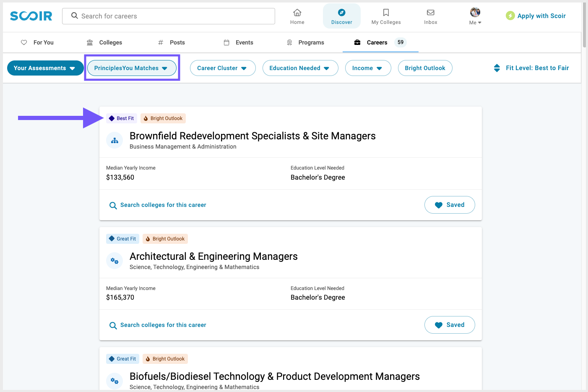Open the Your Assessments dropdown
This screenshot has width=588, height=392.
point(45,68)
